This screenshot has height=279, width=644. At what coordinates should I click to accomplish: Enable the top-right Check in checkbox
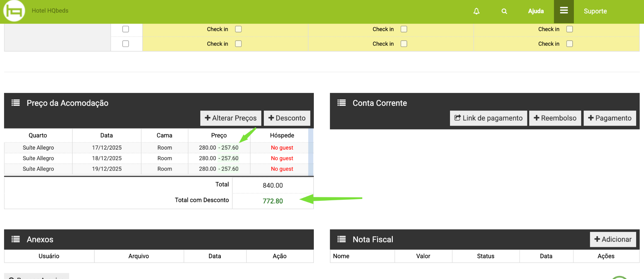569,29
